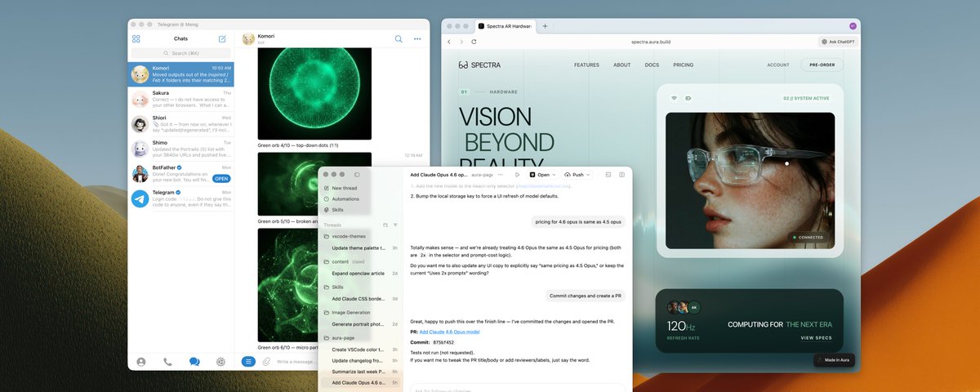
Task: Open the browser profile avatar icon
Action: (853, 26)
